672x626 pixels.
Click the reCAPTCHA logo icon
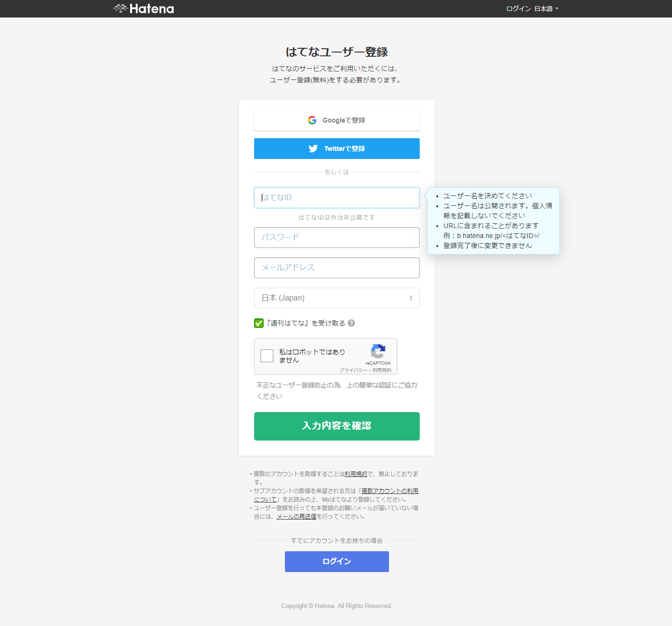[378, 352]
